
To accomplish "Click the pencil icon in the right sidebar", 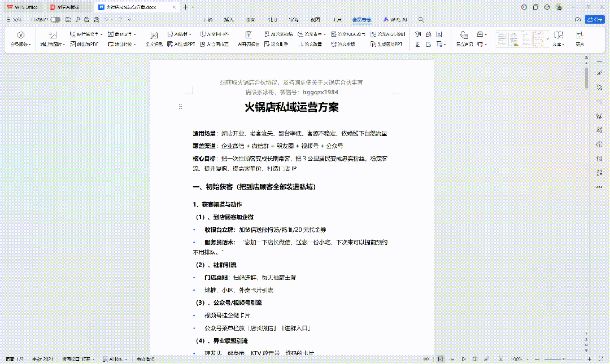I will pos(599,73).
